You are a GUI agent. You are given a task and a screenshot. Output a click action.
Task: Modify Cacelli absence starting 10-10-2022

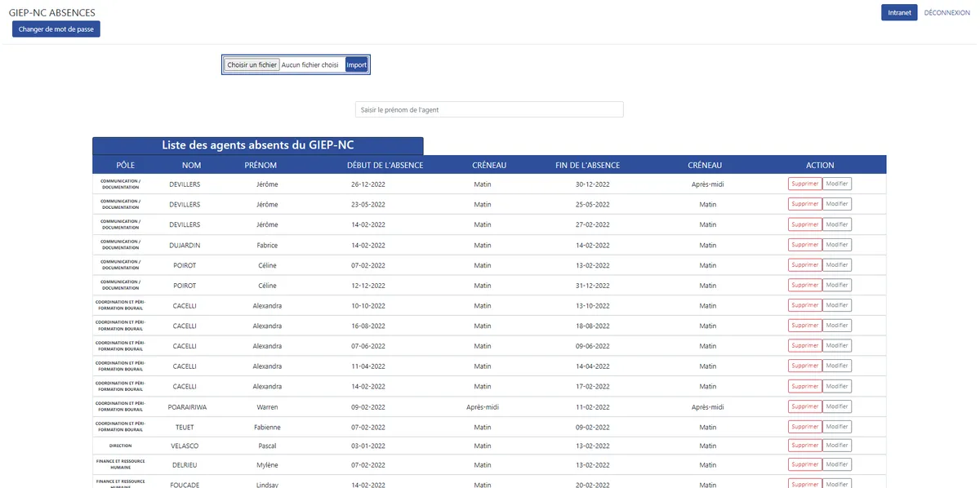pos(837,305)
